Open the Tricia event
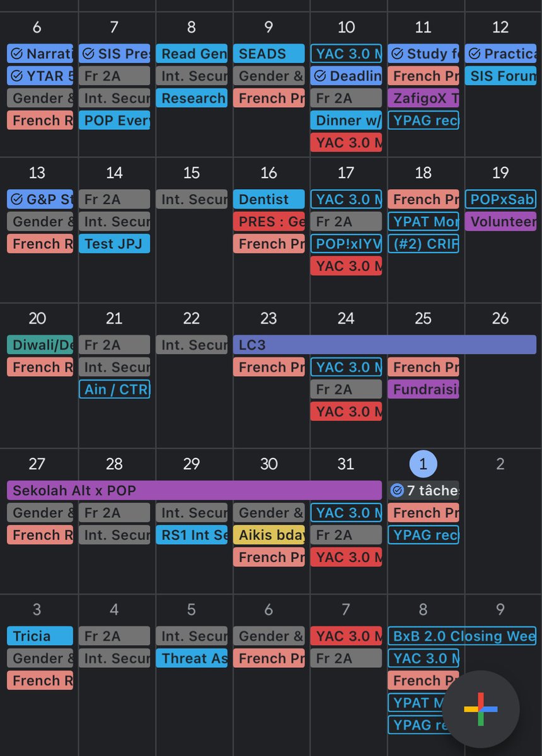Screen dimensions: 542x756 [40, 636]
